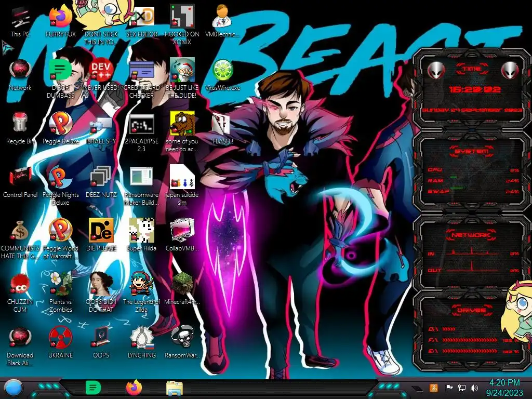Open the Action Center flag tray icon
The width and height of the screenshot is (532, 399).
point(449,388)
